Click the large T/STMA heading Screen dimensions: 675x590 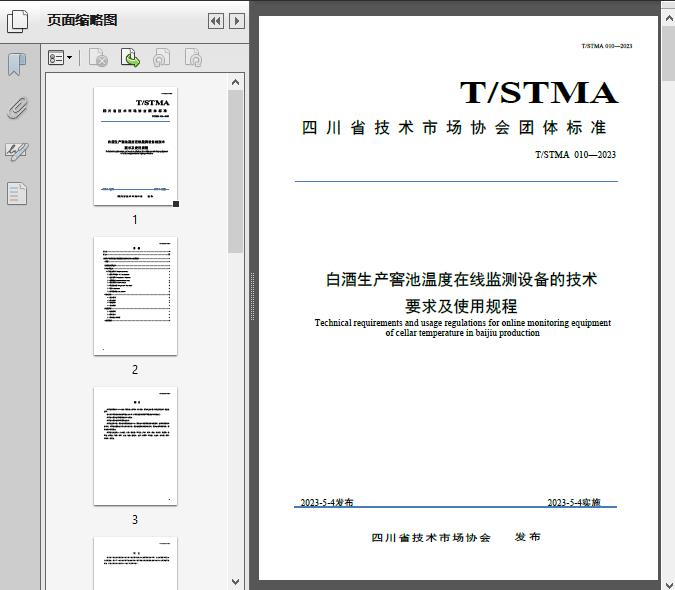tap(539, 93)
